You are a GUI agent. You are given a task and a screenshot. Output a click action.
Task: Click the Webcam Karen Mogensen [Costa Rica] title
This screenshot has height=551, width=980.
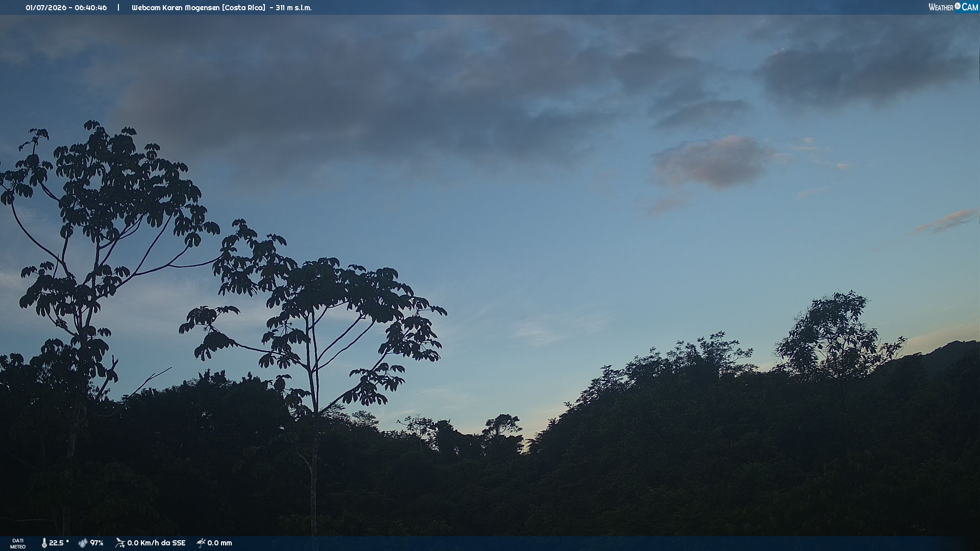(199, 8)
